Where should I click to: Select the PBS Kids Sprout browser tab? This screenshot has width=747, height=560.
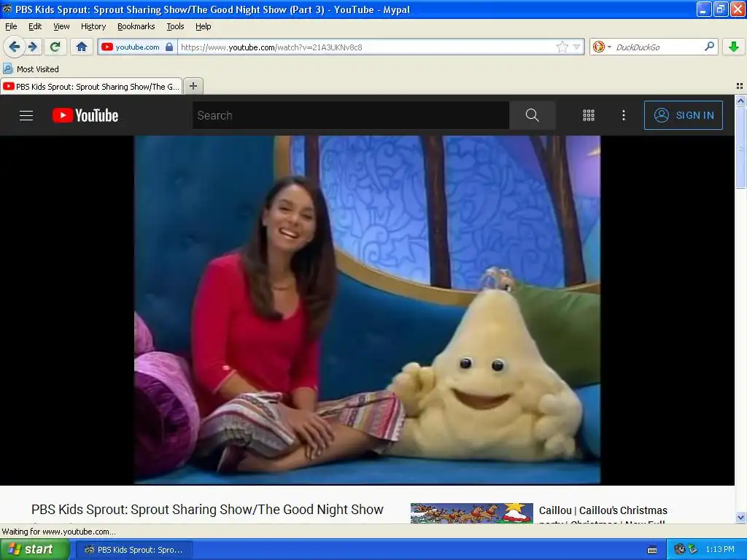(91, 86)
